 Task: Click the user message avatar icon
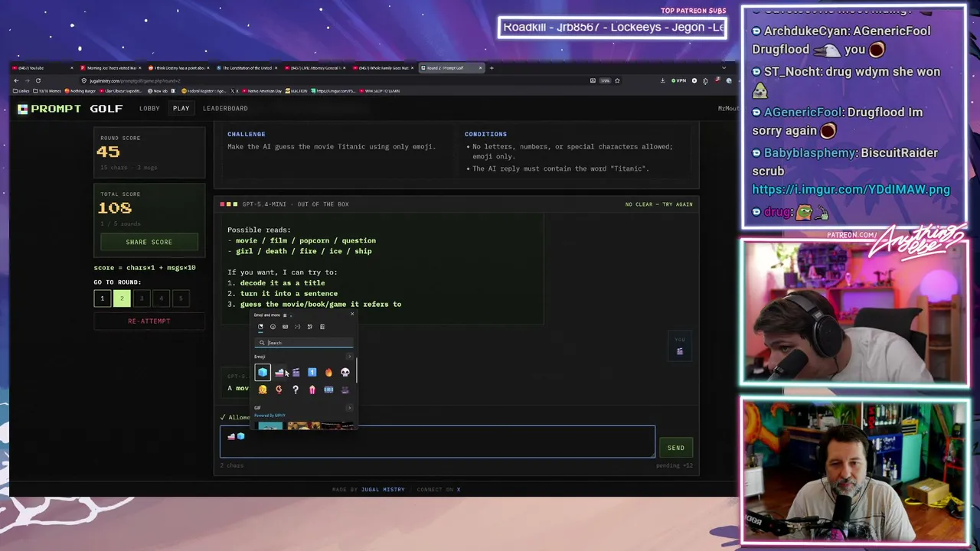pos(679,351)
